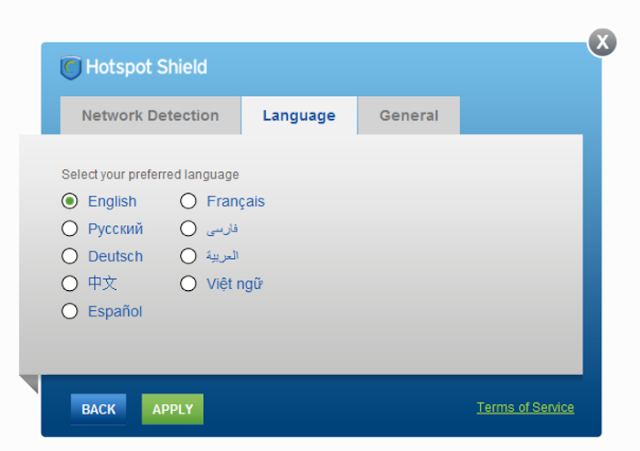
Task: Pick the 中文 Chinese radio button
Action: click(70, 284)
